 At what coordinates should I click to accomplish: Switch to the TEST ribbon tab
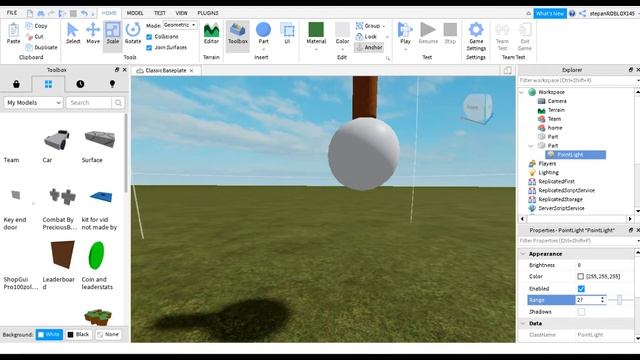[160, 13]
